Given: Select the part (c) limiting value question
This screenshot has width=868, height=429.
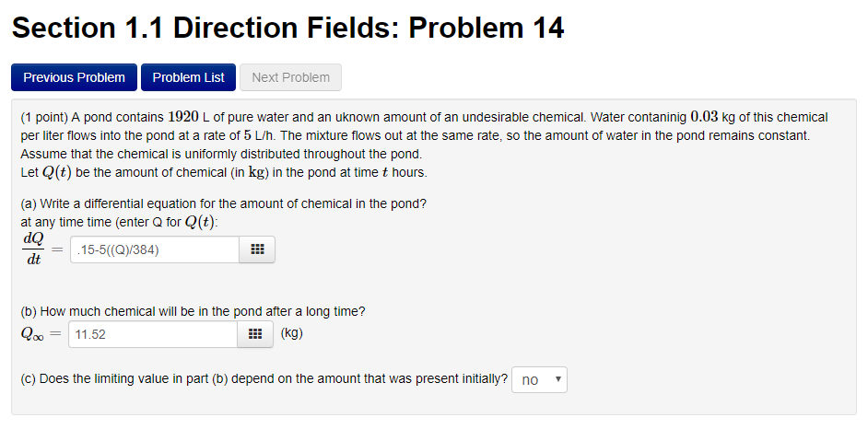Looking at the screenshot, I should [x=264, y=379].
